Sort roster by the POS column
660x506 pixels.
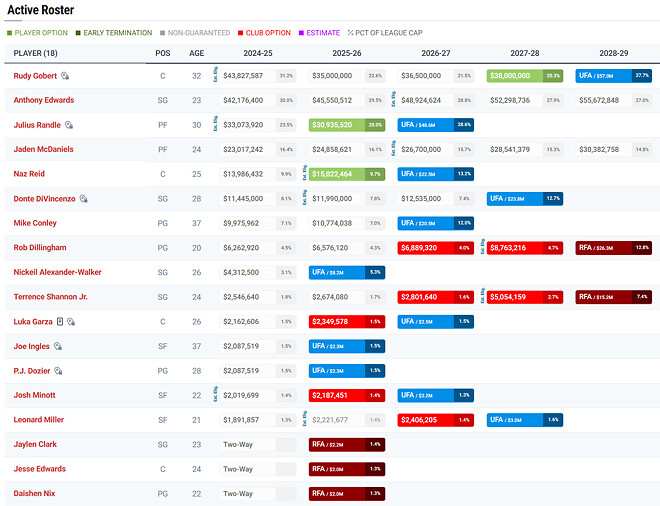click(163, 52)
